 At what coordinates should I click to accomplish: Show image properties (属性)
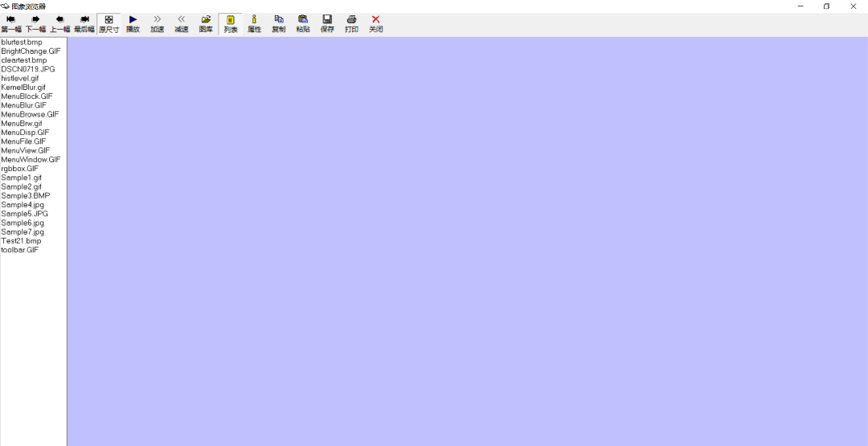[x=254, y=23]
